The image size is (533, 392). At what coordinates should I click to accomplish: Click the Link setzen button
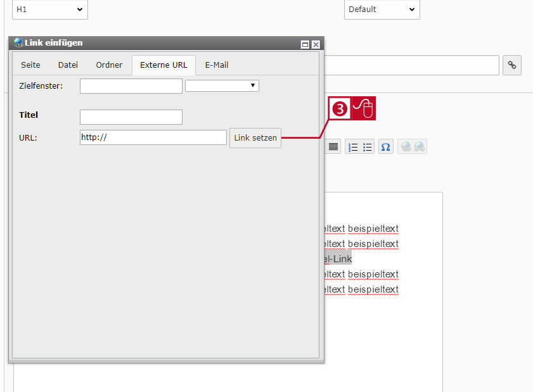255,138
